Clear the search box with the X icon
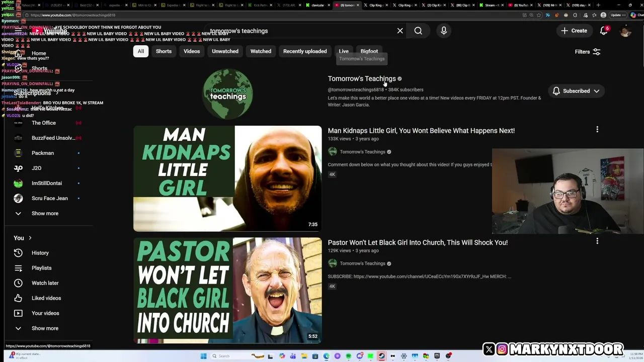 pyautogui.click(x=400, y=31)
